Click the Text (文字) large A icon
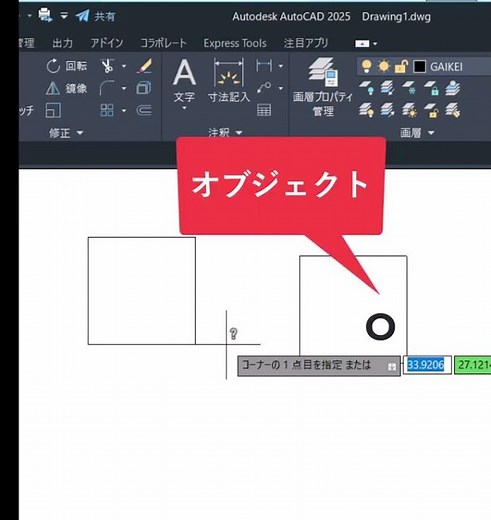491x520 pixels. (x=184, y=73)
